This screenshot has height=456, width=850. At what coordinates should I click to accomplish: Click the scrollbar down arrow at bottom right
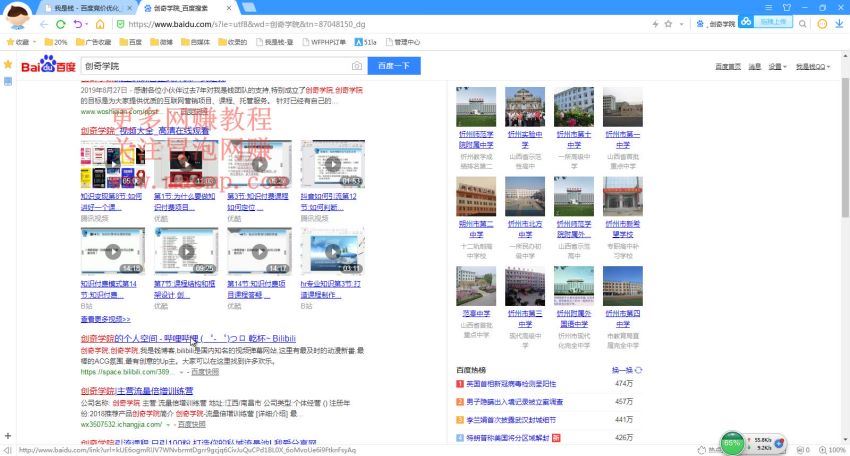point(845,440)
